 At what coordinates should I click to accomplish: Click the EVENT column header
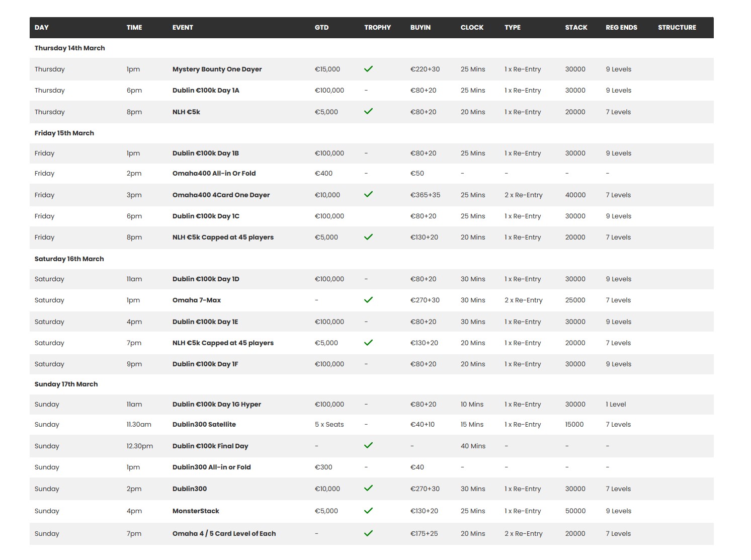tap(183, 28)
